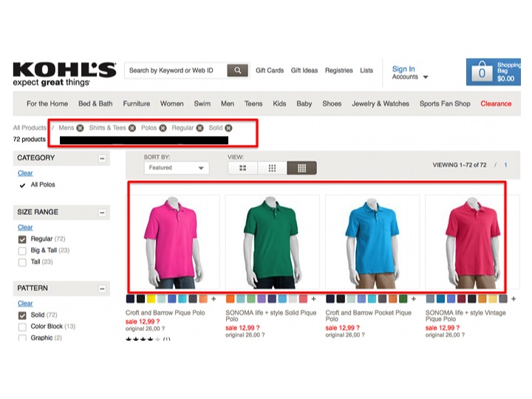Clear the CATEGORY filter

(25, 173)
